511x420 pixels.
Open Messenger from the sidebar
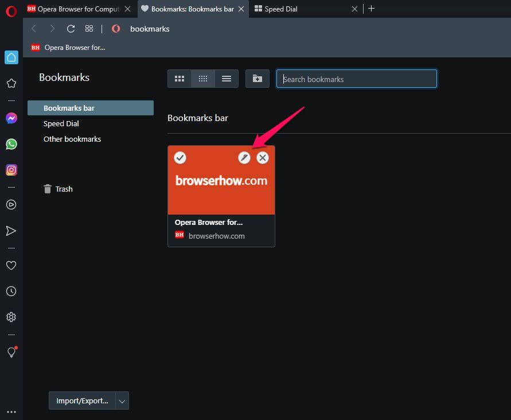click(11, 118)
